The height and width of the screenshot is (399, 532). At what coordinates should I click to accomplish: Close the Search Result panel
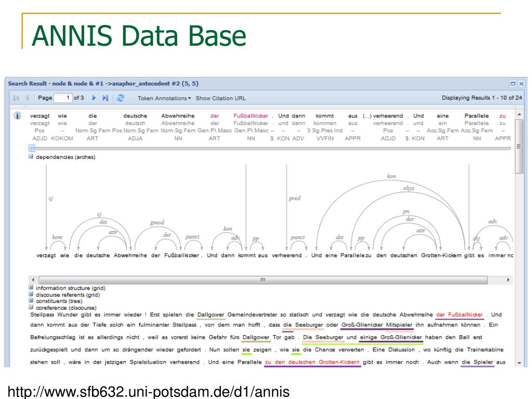[522, 84]
